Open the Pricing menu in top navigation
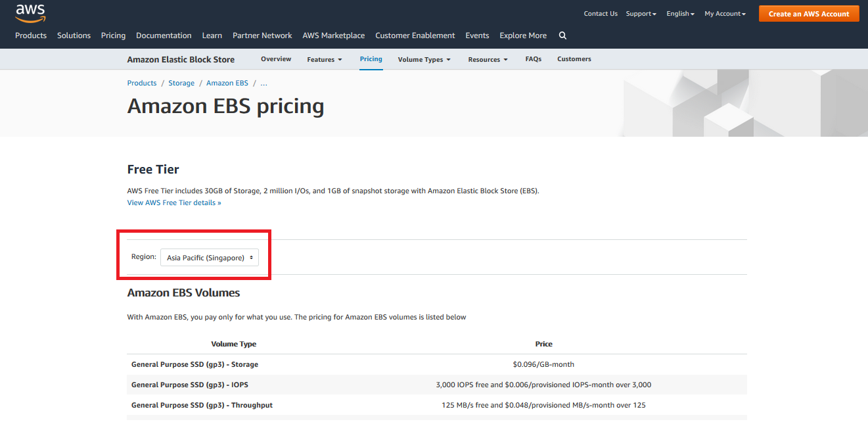The width and height of the screenshot is (868, 426). (113, 35)
